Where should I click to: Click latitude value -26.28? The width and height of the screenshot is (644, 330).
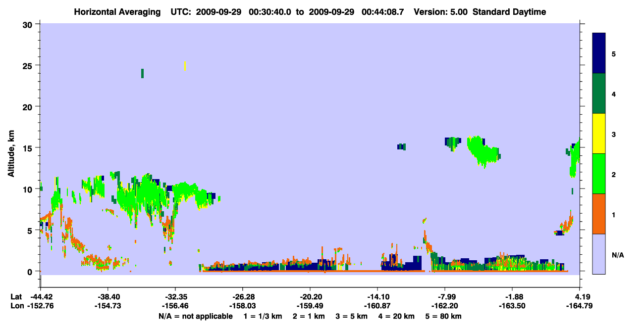(x=242, y=297)
